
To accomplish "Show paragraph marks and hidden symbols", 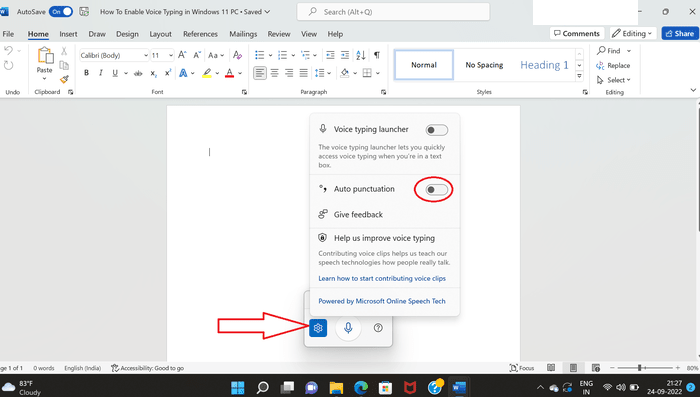I will [x=377, y=55].
